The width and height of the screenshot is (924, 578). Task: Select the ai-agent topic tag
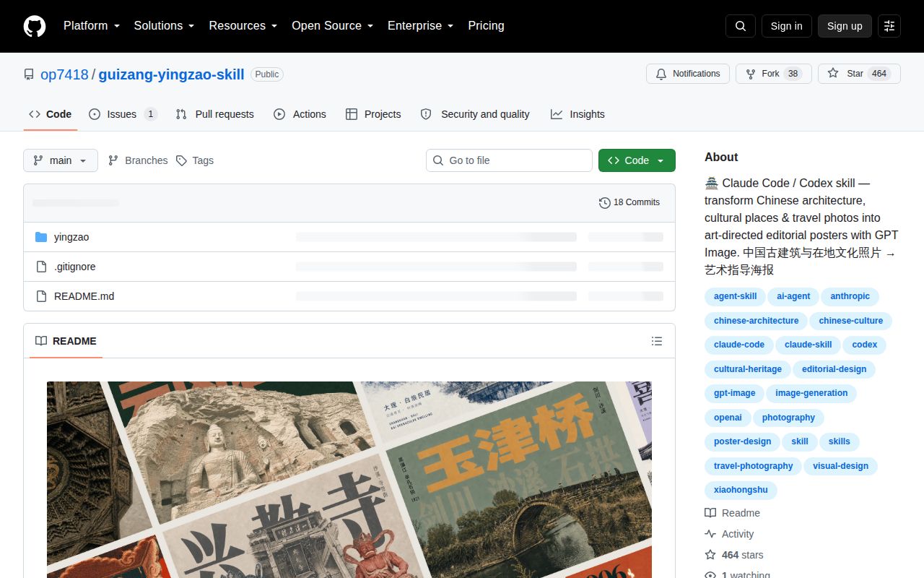[793, 296]
